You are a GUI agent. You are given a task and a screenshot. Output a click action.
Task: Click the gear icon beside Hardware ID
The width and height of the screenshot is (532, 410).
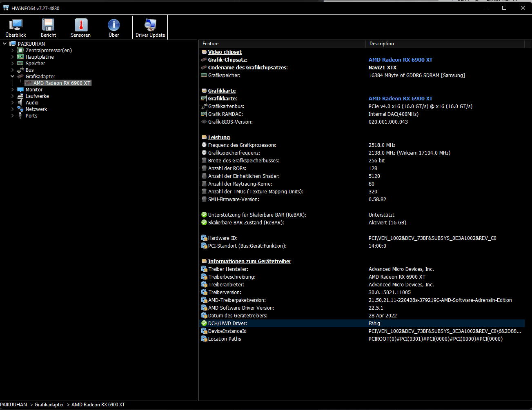pos(204,238)
